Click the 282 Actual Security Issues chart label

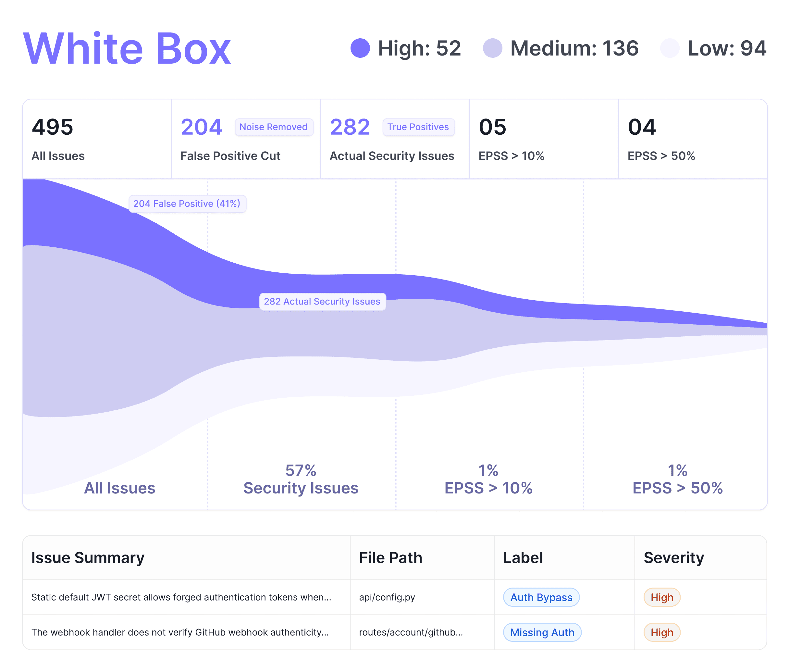pos(322,302)
